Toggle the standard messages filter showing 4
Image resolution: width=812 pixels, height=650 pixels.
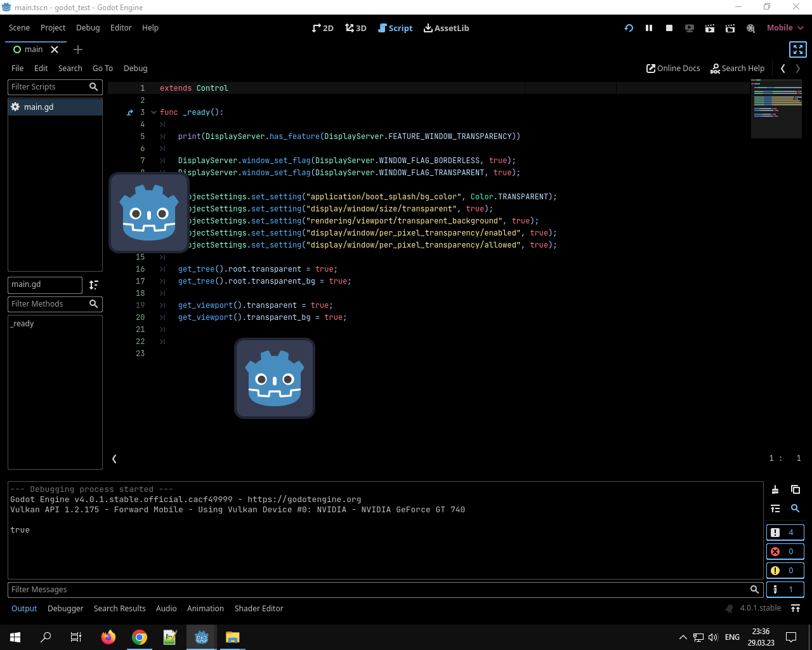click(x=785, y=532)
